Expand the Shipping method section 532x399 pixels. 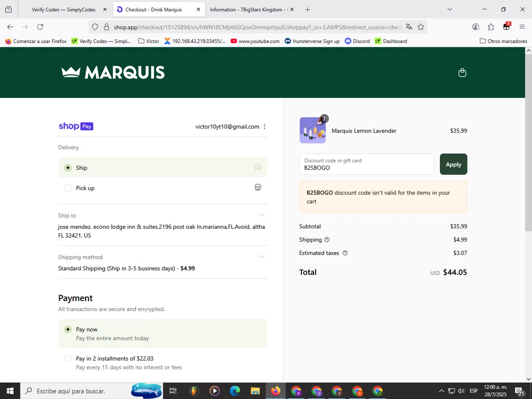(262, 257)
